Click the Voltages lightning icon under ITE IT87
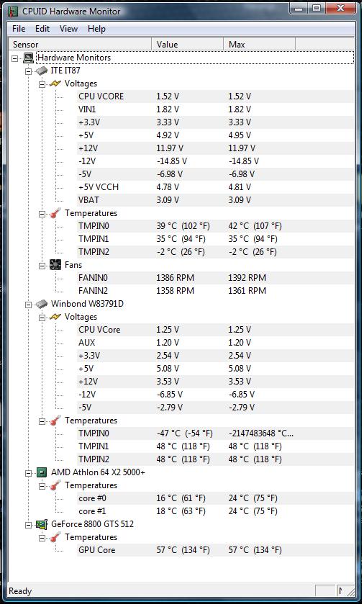This screenshot has height=607, width=364. point(55,84)
